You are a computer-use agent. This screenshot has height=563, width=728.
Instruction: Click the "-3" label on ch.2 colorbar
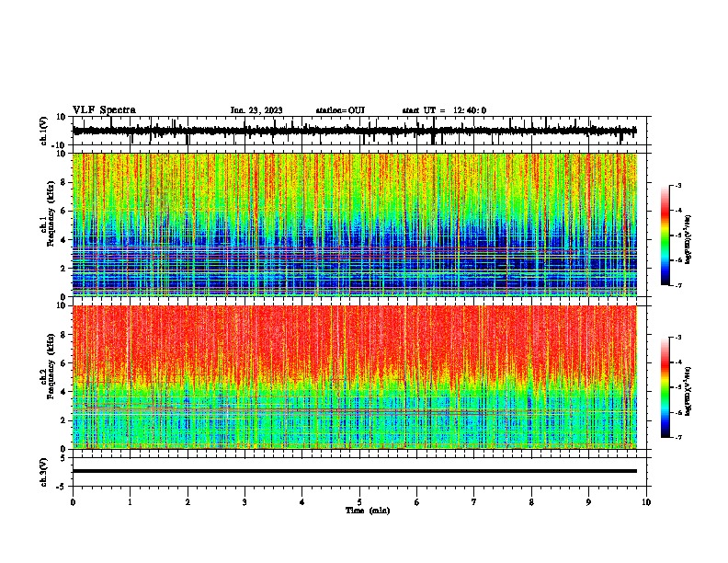tap(677, 338)
